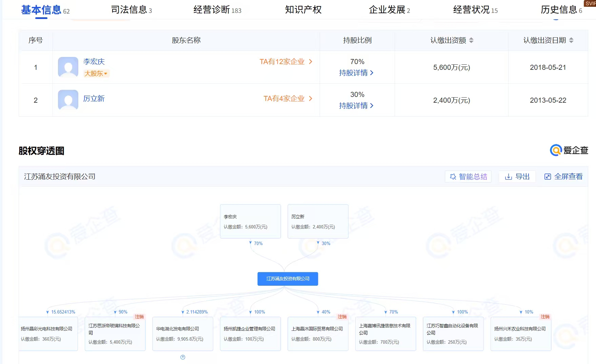Click 李宏庆 avatar in shareholder table
The height and width of the screenshot is (364, 596).
(x=68, y=67)
